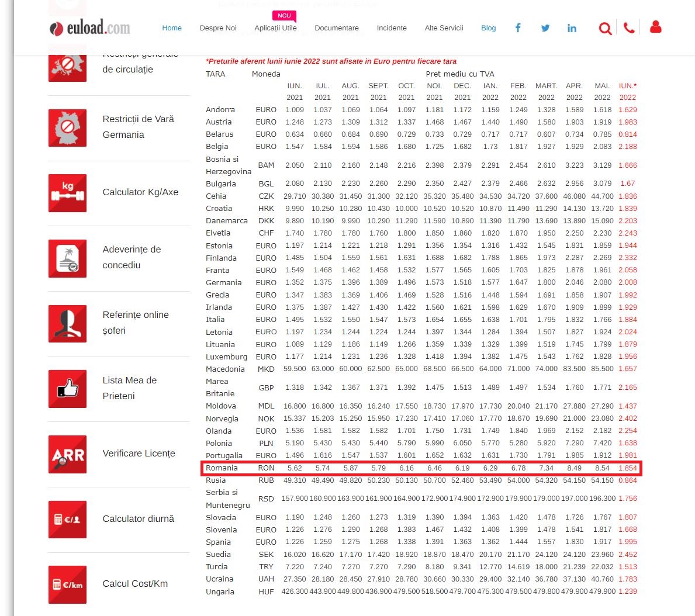Select Norvegia's June 2022 price 2.402

tap(628, 418)
